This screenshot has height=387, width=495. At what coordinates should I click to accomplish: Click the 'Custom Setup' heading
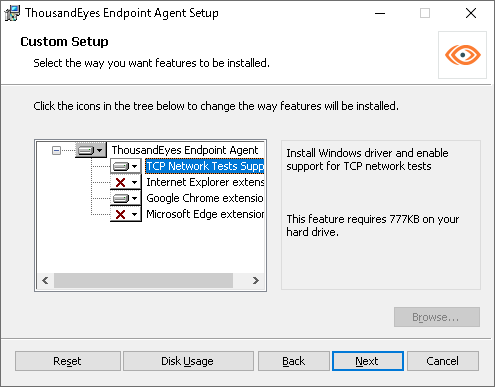point(64,42)
